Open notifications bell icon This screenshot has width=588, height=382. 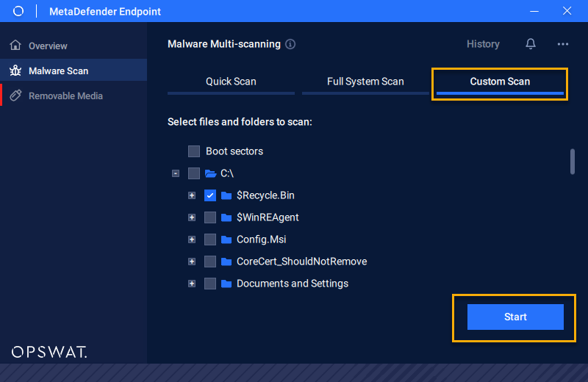point(530,44)
